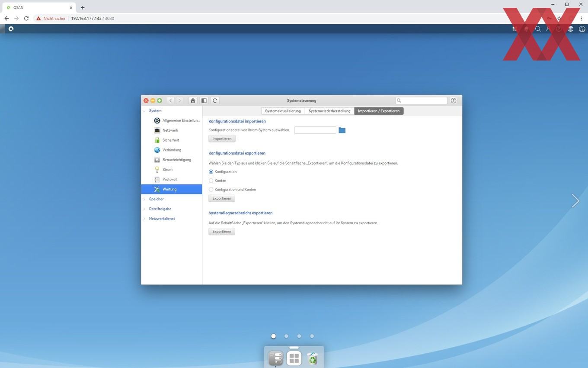The image size is (588, 368).
Task: Select the Konfiguration radio button
Action: [211, 172]
